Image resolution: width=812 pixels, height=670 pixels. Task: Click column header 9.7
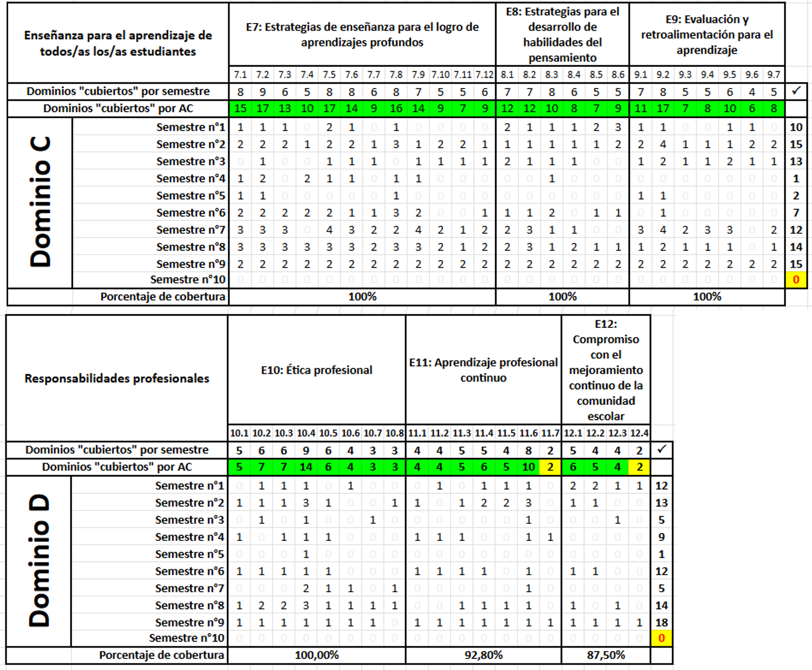pos(774,74)
